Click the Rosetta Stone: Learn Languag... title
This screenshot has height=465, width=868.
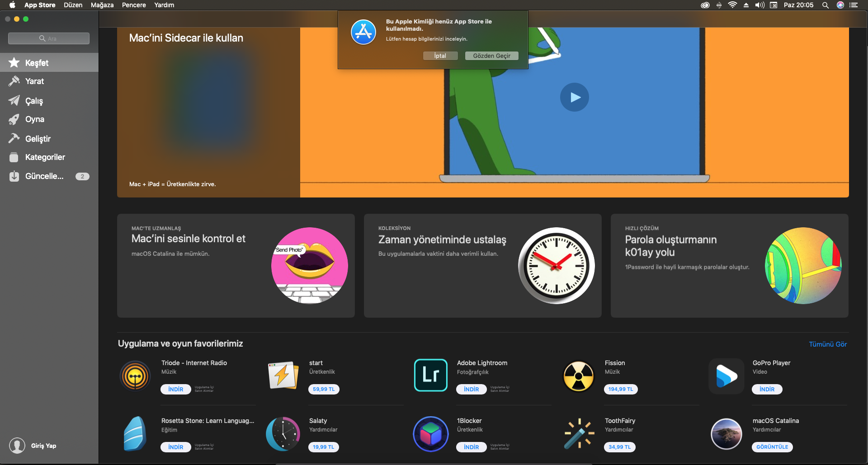pyautogui.click(x=208, y=421)
